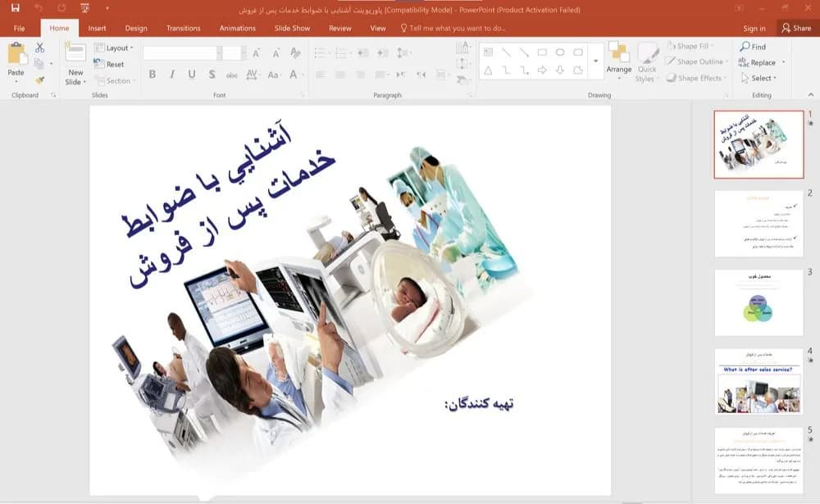
Task: Click Increase List Level icon
Action: (383, 52)
